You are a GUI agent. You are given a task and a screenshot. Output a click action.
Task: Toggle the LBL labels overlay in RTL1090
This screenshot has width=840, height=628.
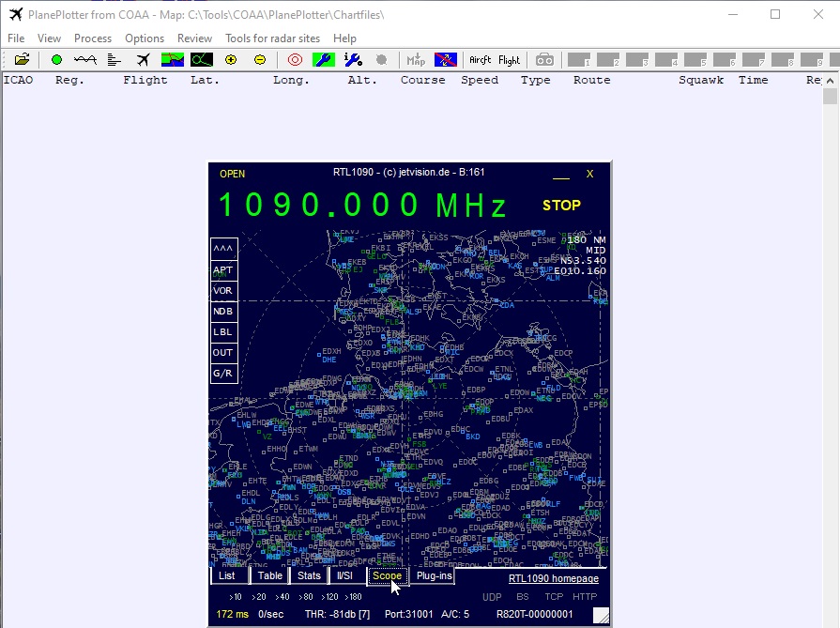click(x=224, y=331)
